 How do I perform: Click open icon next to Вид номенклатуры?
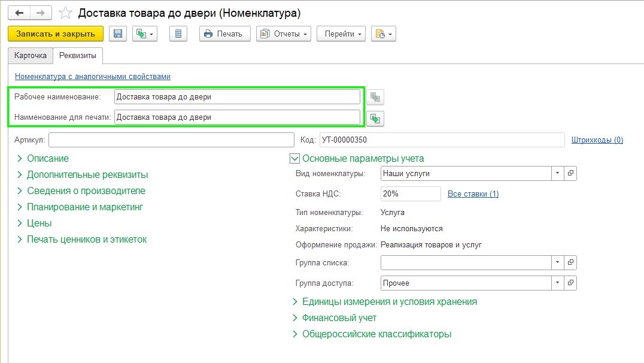[x=570, y=173]
